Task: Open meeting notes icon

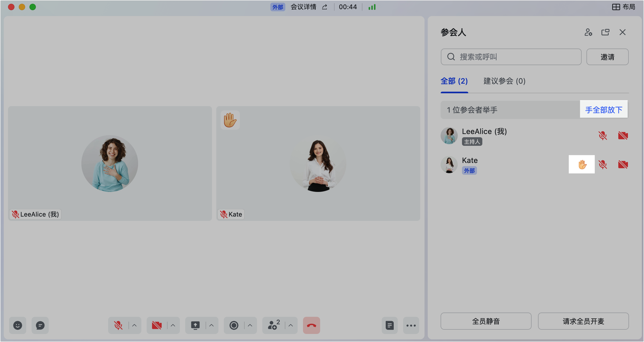Action: (x=390, y=325)
